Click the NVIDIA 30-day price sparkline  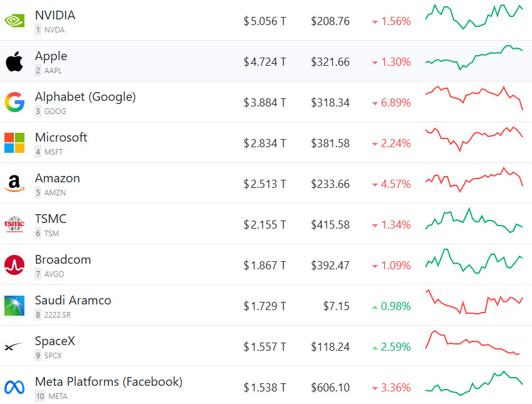click(x=474, y=16)
